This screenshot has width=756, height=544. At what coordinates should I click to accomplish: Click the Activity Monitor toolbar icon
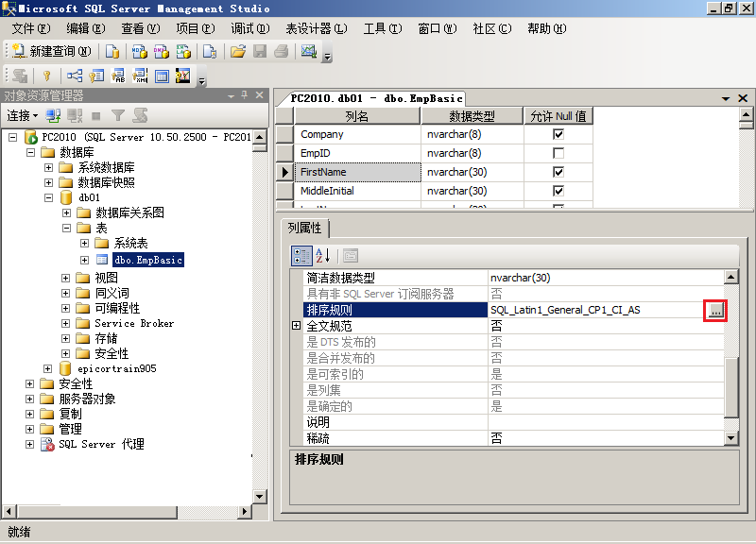click(x=309, y=51)
